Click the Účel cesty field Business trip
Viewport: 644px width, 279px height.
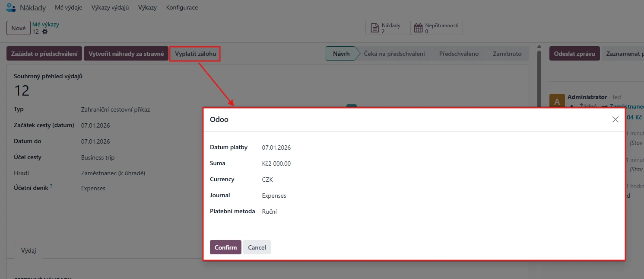[98, 157]
